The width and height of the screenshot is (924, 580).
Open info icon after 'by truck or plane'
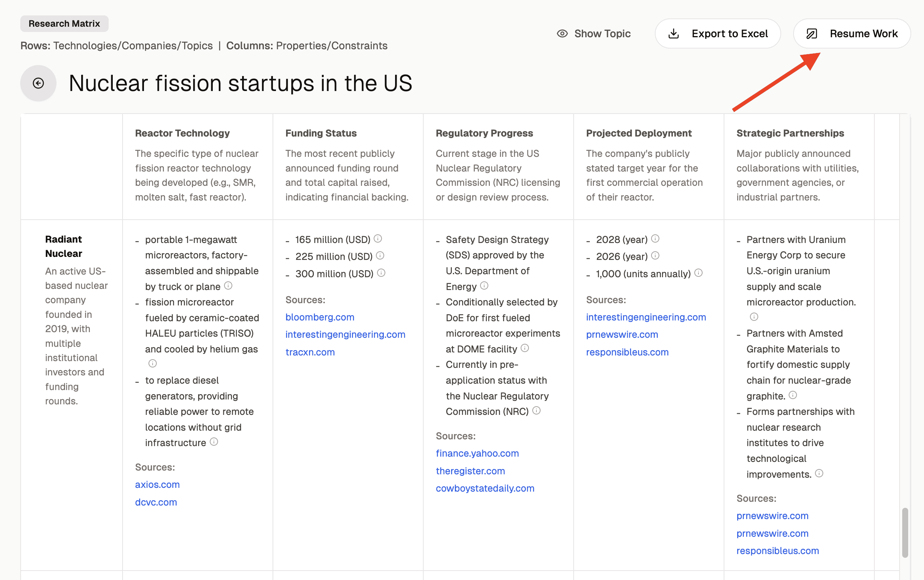pos(228,285)
